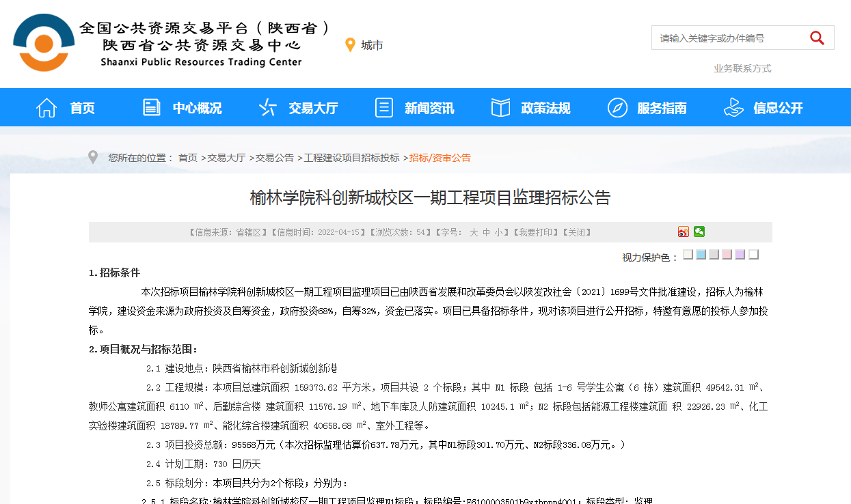Screen dimensions: 851x504
Task: Click the Shaanxi trading center logo
Action: (44, 43)
